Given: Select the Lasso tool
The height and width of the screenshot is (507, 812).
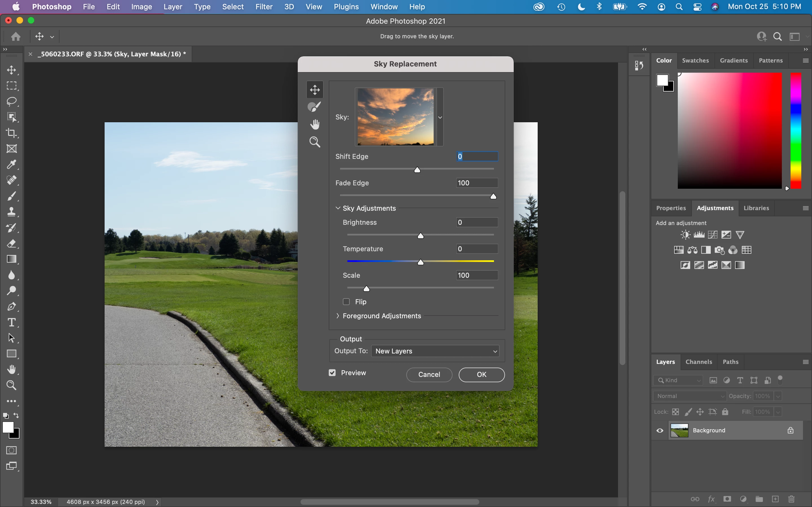Looking at the screenshot, I should [x=12, y=101].
